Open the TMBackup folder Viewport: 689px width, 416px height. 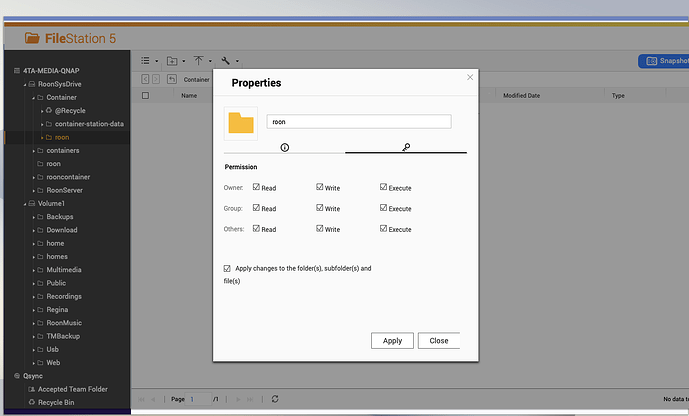coord(63,336)
